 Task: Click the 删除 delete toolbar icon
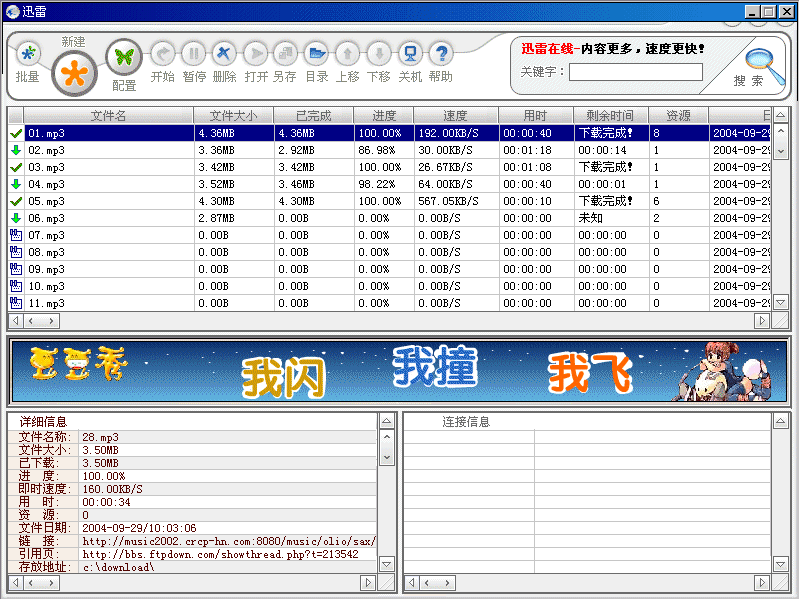click(x=224, y=54)
